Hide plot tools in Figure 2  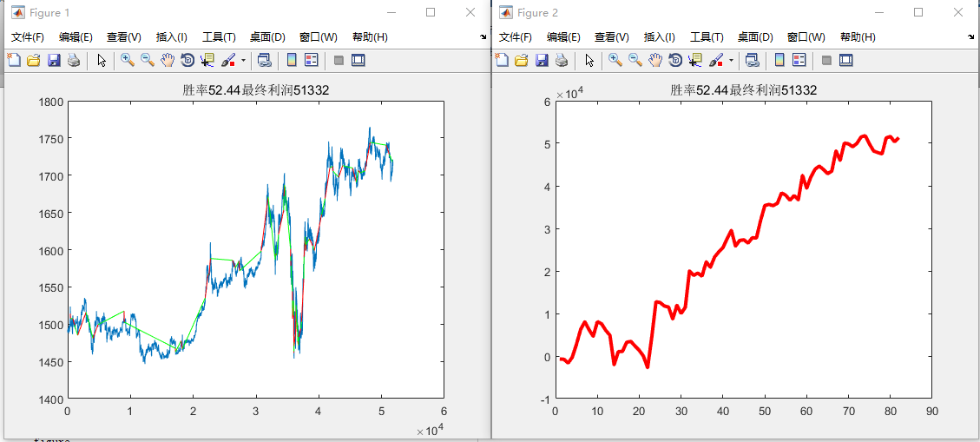pyautogui.click(x=827, y=60)
